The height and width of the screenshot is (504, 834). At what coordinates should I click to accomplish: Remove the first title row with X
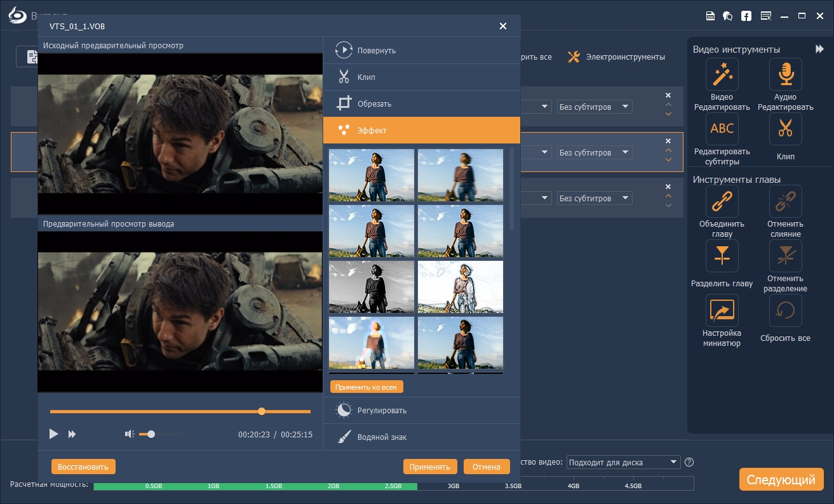[668, 95]
